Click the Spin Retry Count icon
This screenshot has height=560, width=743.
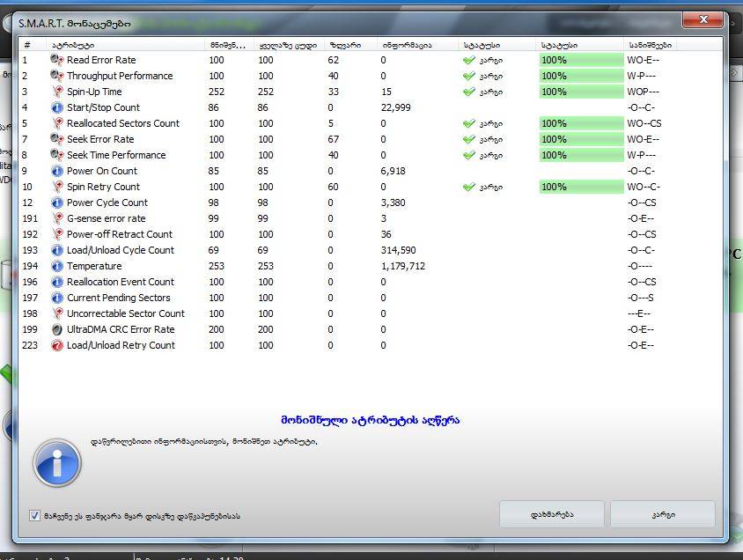[57, 187]
